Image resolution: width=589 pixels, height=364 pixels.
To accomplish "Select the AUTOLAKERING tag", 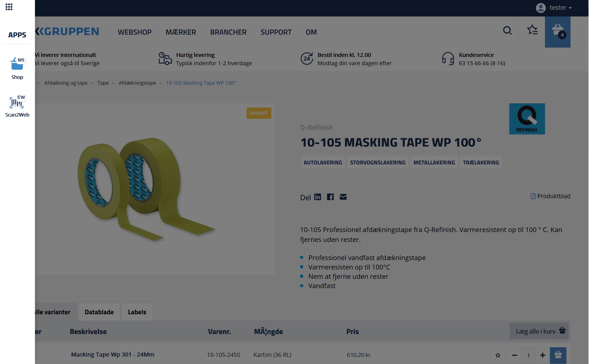I will [323, 162].
